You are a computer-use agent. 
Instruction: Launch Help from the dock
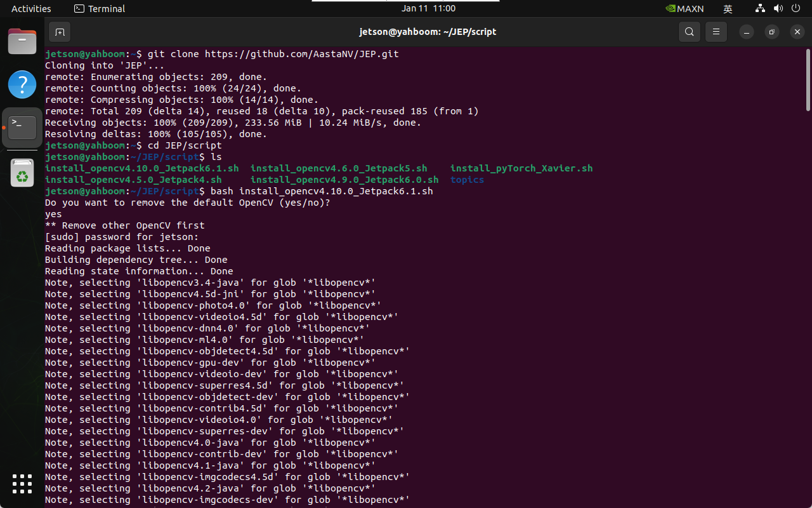[22, 84]
